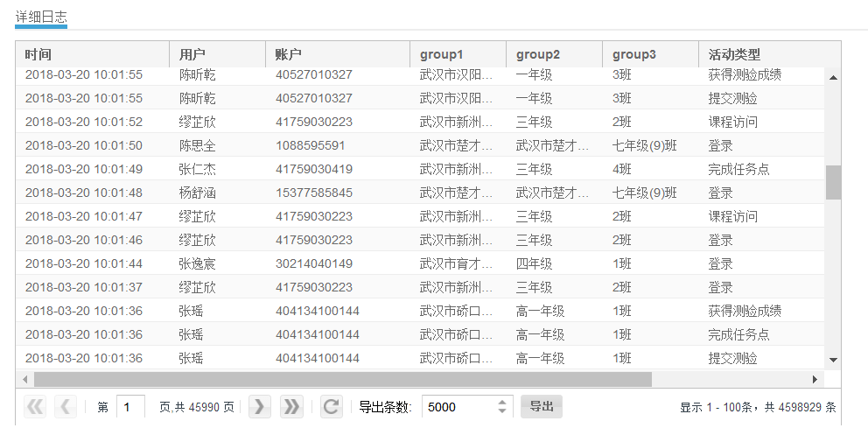Click timestamp 2018-03-20 10:01:44

click(x=84, y=263)
